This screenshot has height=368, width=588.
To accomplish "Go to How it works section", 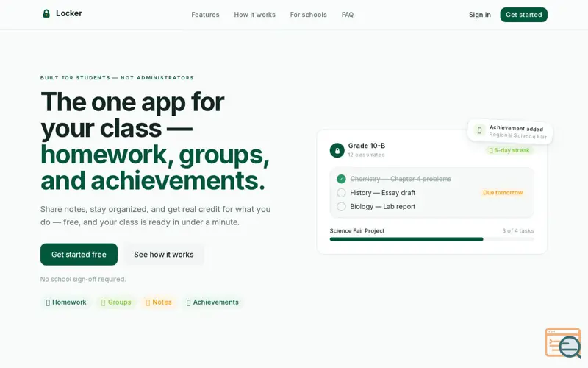I will [254, 15].
